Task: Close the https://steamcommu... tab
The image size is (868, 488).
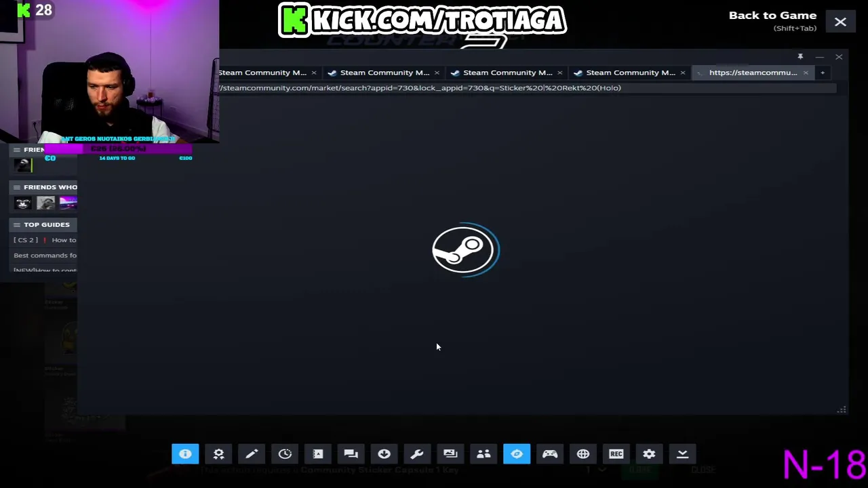Action: pos(806,73)
